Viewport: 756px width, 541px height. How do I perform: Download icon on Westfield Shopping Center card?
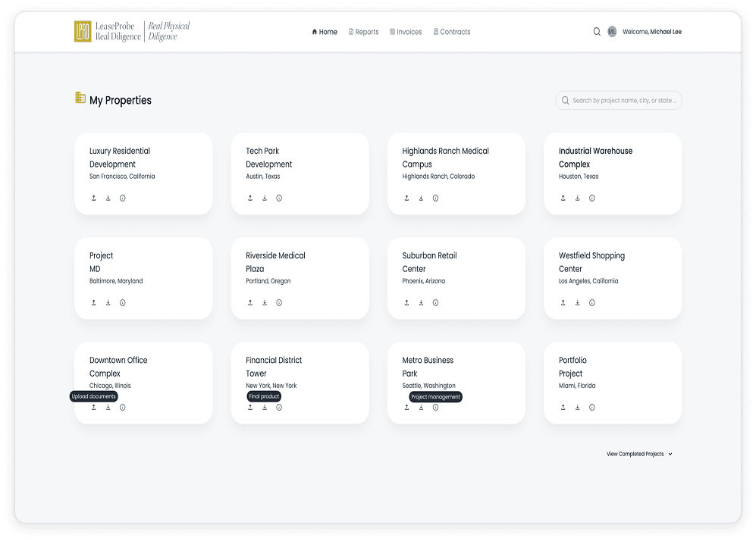pyautogui.click(x=578, y=302)
